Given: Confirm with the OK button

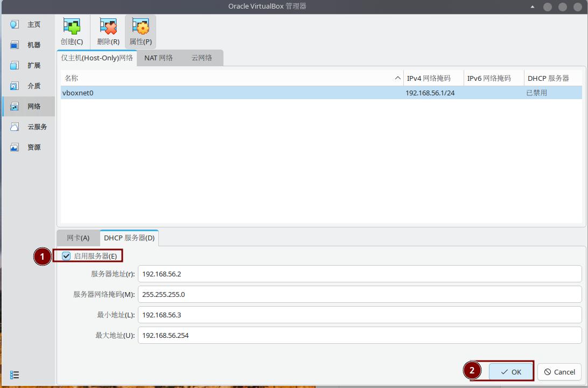Looking at the screenshot, I should point(511,372).
